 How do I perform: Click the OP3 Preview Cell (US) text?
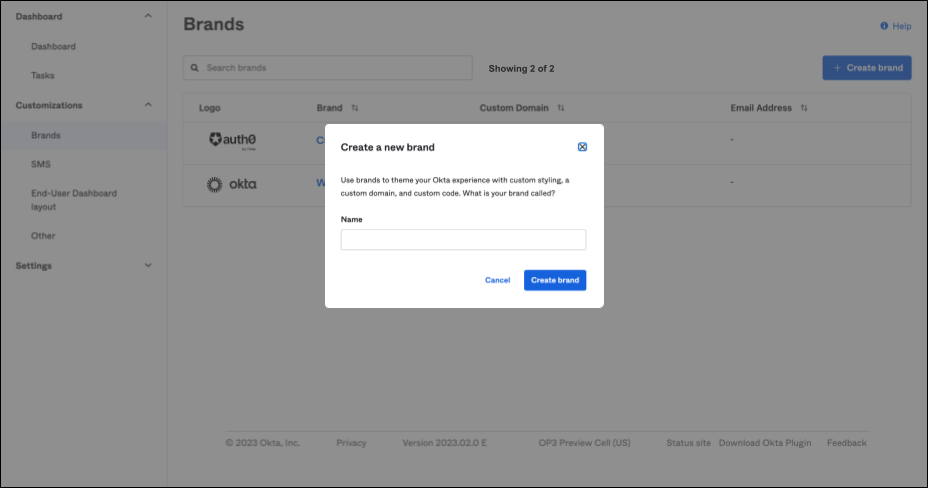[584, 443]
